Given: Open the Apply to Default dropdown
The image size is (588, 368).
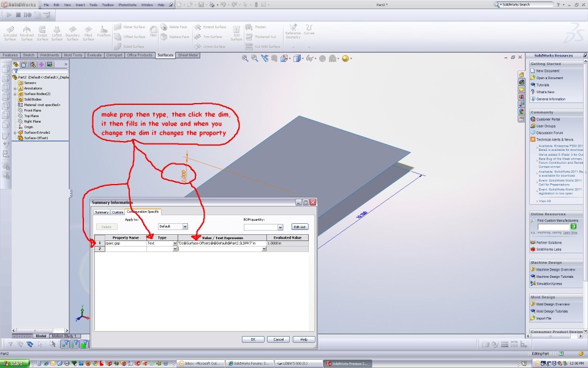Looking at the screenshot, I should click(185, 226).
